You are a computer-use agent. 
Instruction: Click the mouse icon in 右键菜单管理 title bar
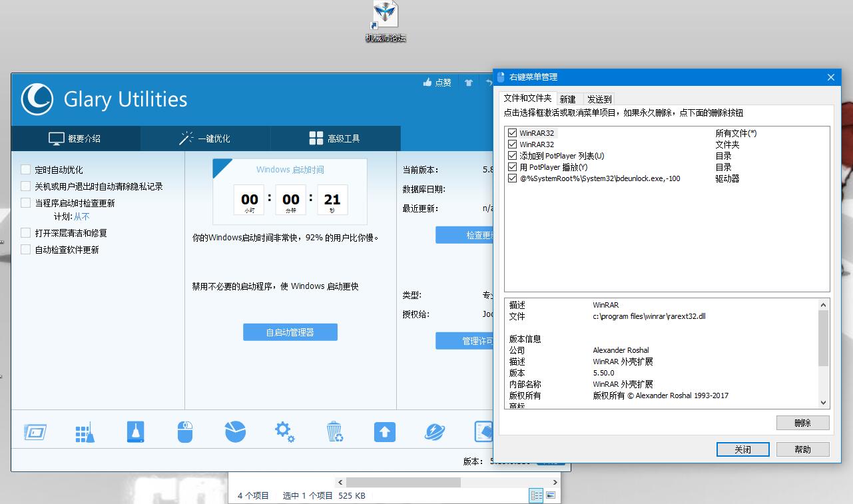pos(501,77)
